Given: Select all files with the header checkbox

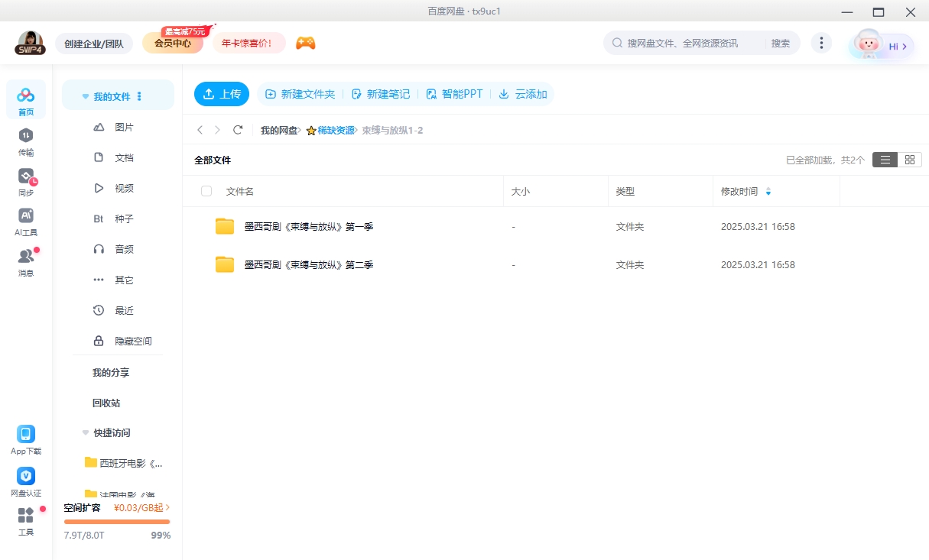Looking at the screenshot, I should pyautogui.click(x=206, y=191).
